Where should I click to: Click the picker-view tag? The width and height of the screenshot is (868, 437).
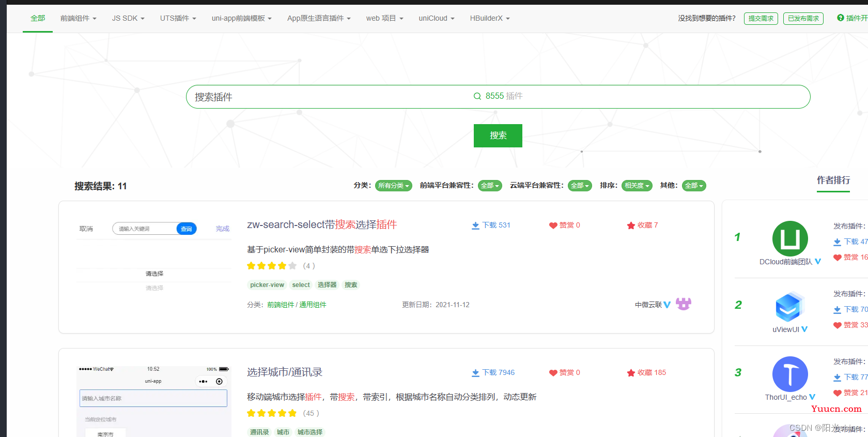(x=267, y=285)
